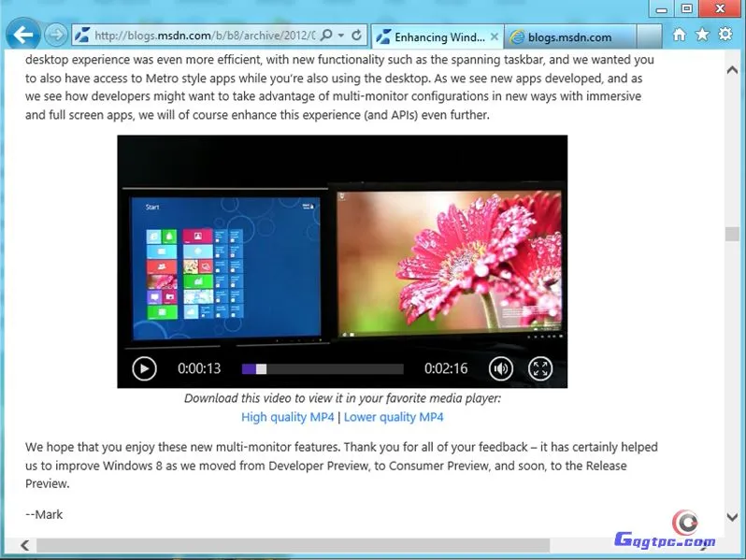Mute the video sound

(502, 368)
